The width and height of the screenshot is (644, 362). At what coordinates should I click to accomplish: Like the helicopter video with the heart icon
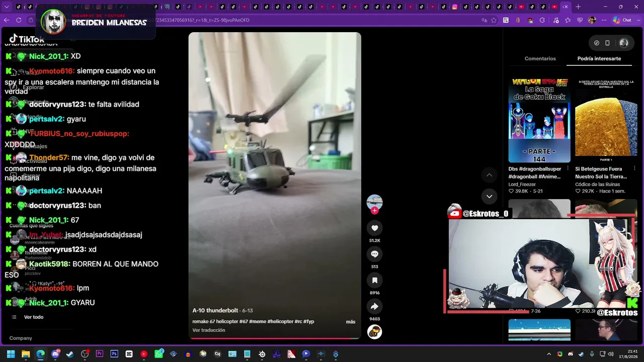click(x=374, y=228)
